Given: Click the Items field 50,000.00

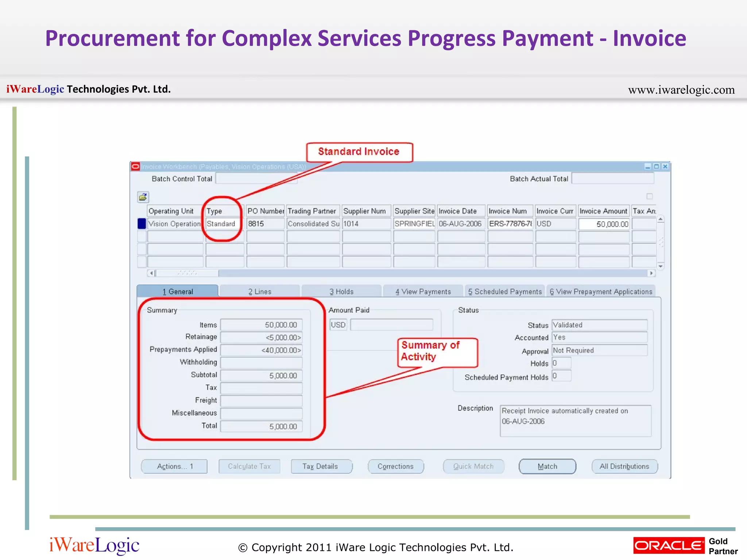Looking at the screenshot, I should pos(262,324).
